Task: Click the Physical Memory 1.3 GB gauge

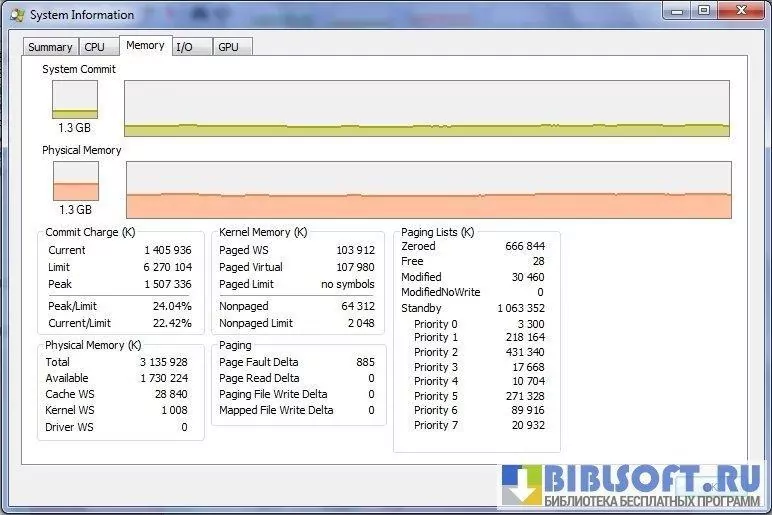Action: point(76,181)
